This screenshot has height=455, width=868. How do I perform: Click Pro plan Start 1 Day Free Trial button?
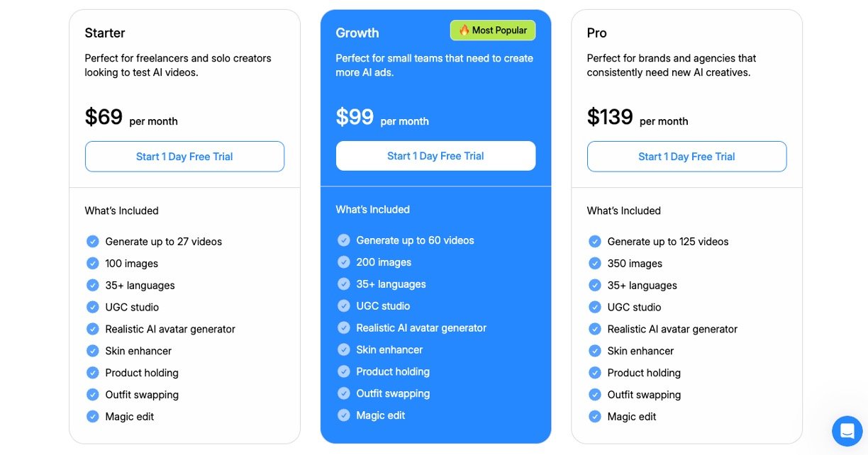[686, 157]
